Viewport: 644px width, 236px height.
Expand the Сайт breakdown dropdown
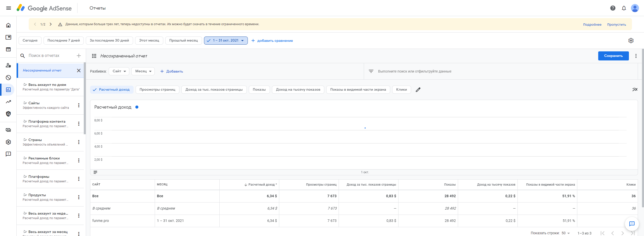119,71
